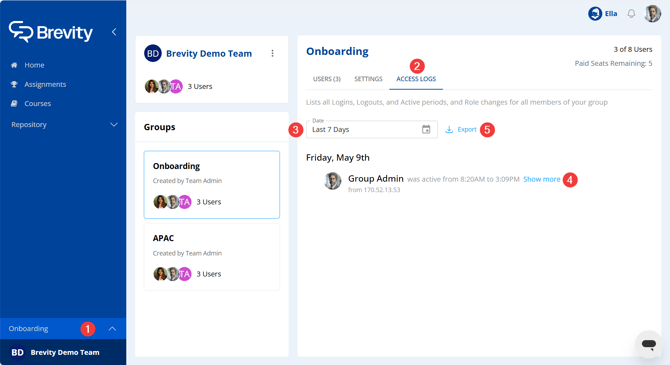Click the calendar icon in Date field
This screenshot has height=365, width=670.
pos(426,130)
